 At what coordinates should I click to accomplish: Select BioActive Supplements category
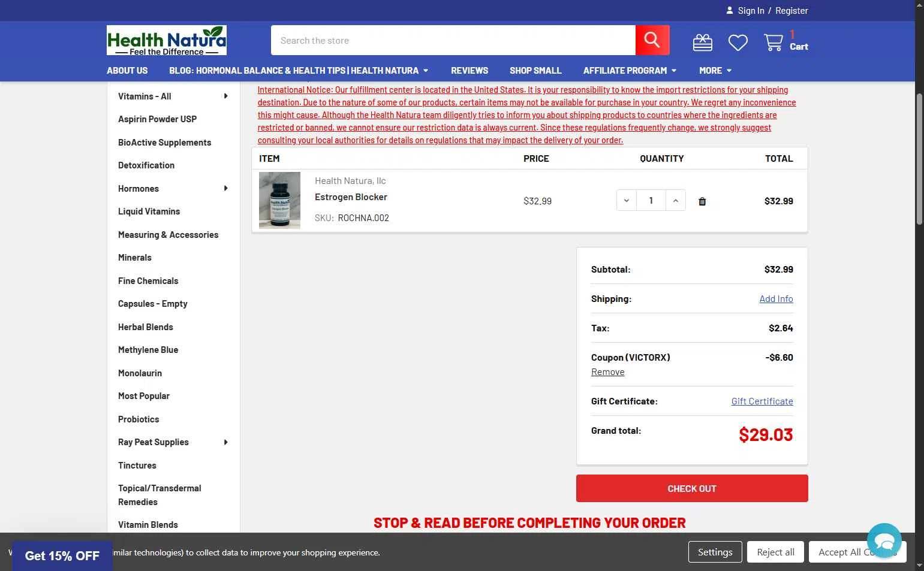point(164,142)
